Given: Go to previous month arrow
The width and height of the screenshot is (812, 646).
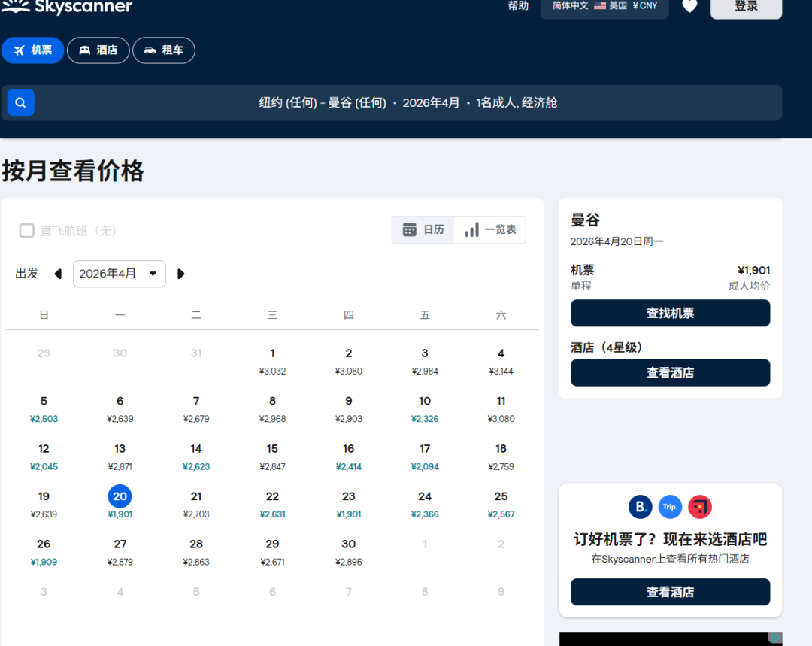Looking at the screenshot, I should pos(58,274).
